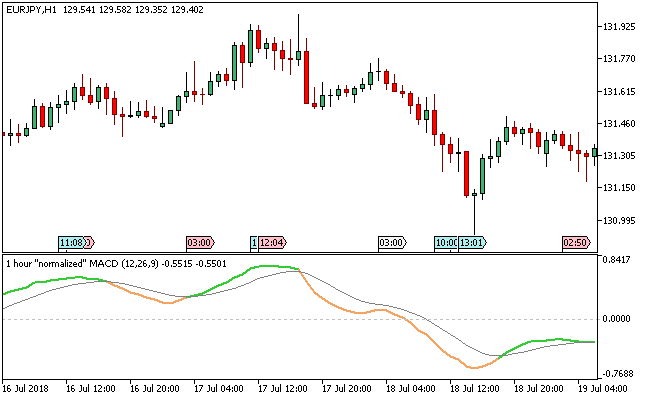This screenshot has width=650, height=400.
Task: Click the white 03:00 time marker
Action: point(391,242)
